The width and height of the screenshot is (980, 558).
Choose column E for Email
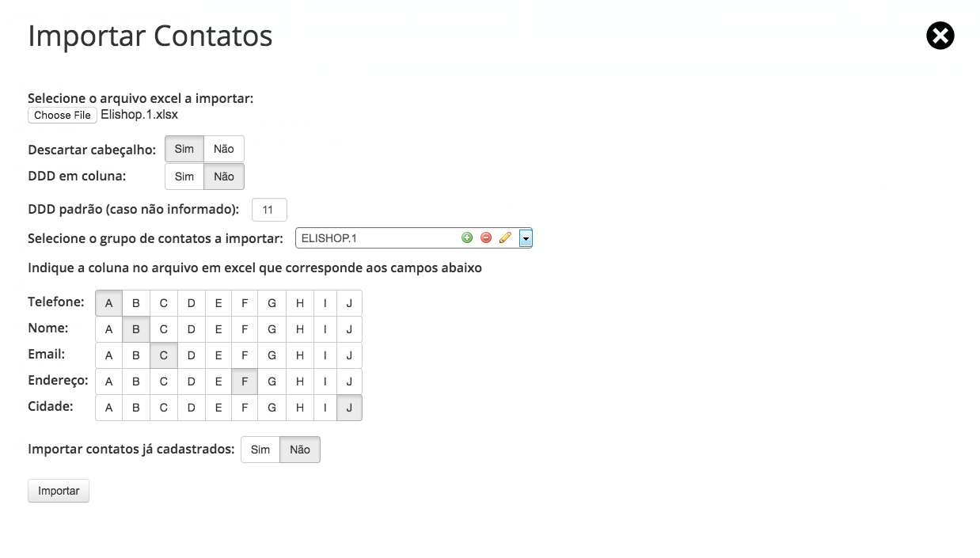click(x=218, y=355)
